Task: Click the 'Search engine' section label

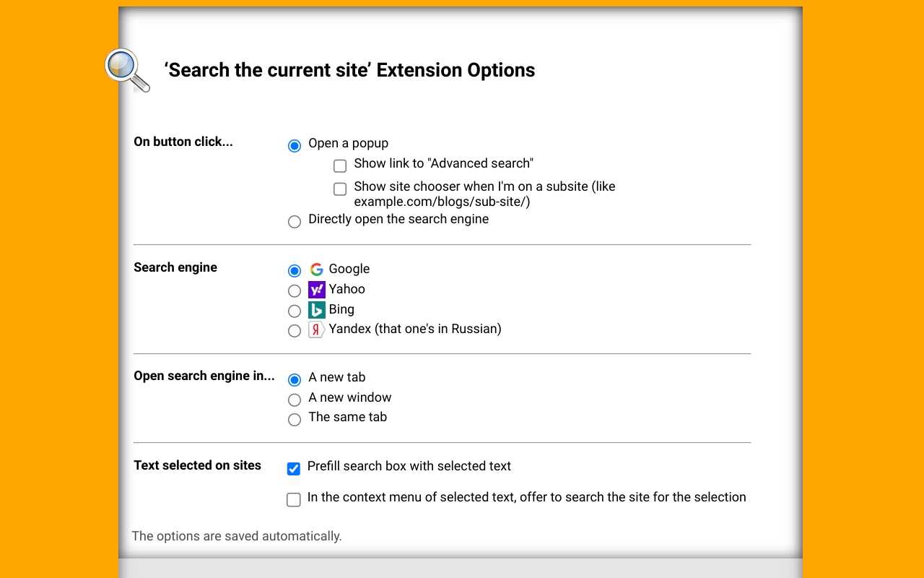Action: pos(175,267)
